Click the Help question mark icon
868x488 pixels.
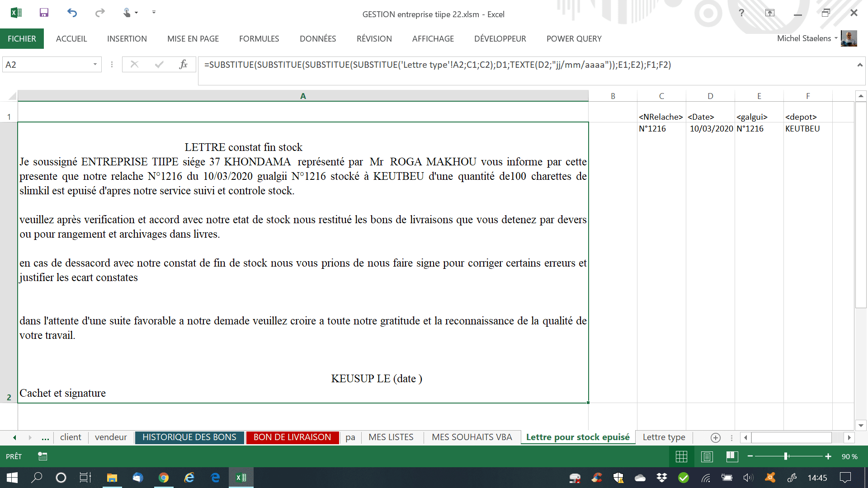741,13
